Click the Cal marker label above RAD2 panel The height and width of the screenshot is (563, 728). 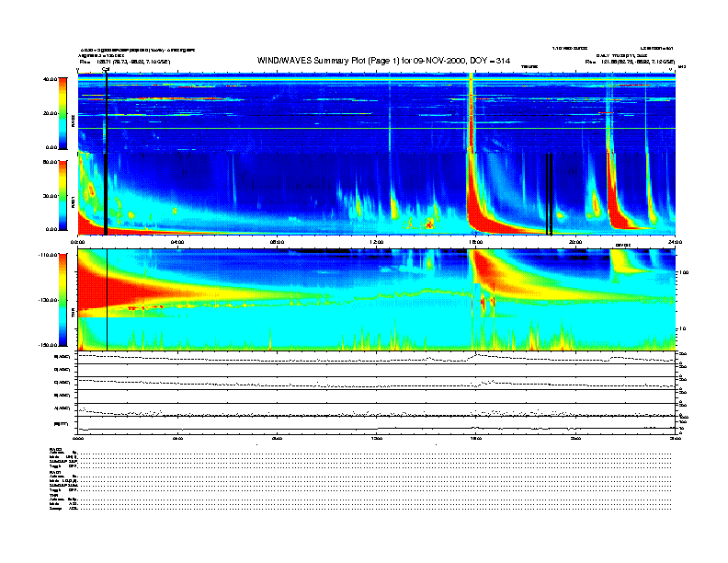click(106, 70)
